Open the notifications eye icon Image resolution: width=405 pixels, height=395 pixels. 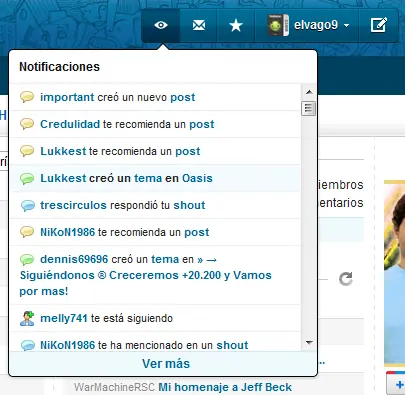161,25
